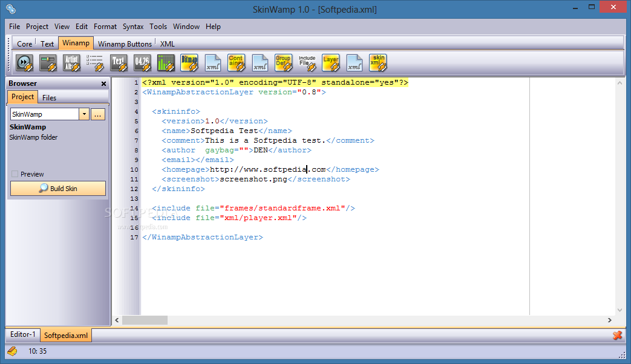Click the Text element toolbar icon
This screenshot has height=364, width=631.
119,63
